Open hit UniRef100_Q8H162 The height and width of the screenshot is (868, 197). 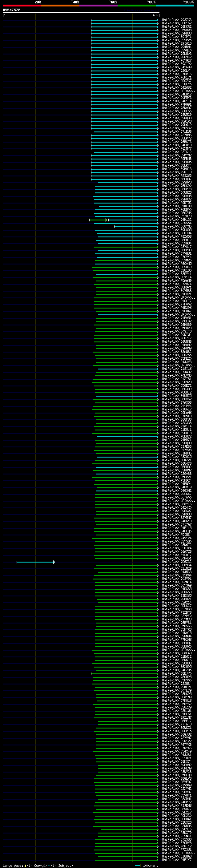click(177, 23)
